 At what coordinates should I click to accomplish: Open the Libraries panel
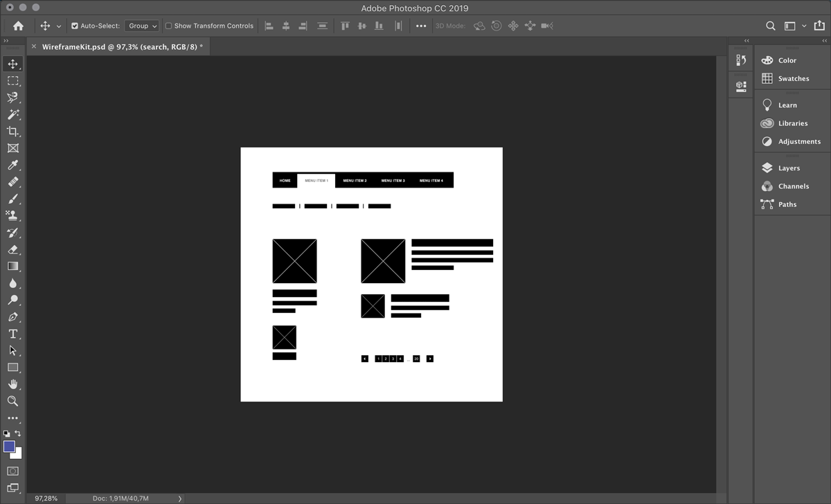(790, 123)
